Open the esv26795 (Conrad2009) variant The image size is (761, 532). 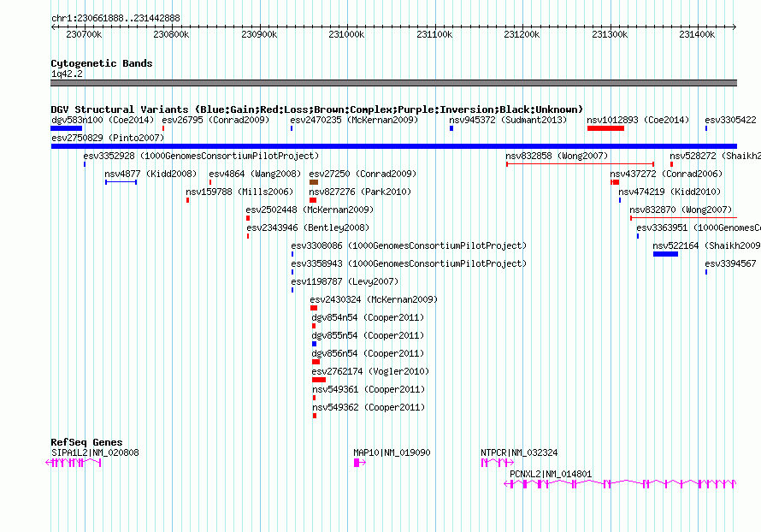215,120
